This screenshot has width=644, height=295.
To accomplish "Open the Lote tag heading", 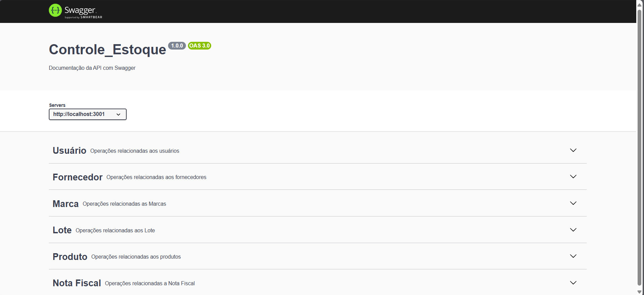I will point(62,230).
